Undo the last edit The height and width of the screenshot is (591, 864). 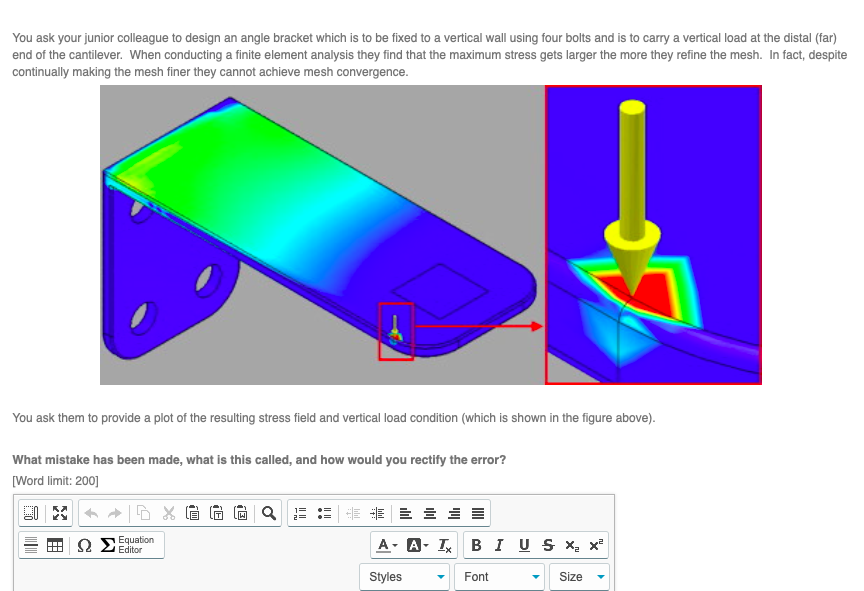coord(92,512)
